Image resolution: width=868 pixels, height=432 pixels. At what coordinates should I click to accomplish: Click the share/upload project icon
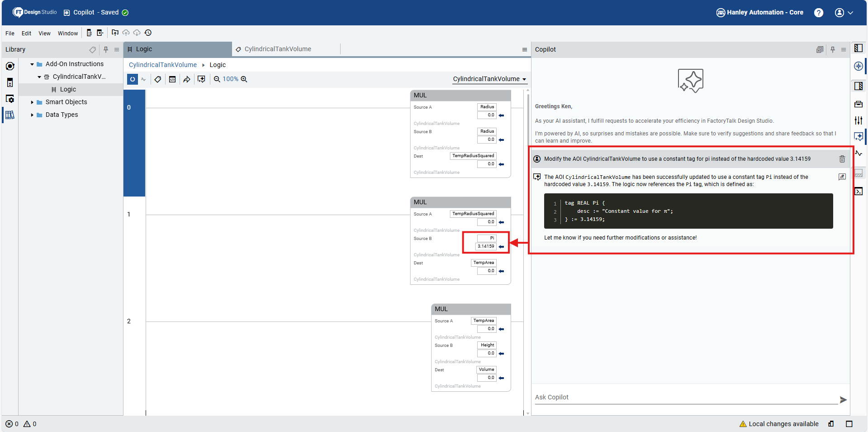pos(115,33)
